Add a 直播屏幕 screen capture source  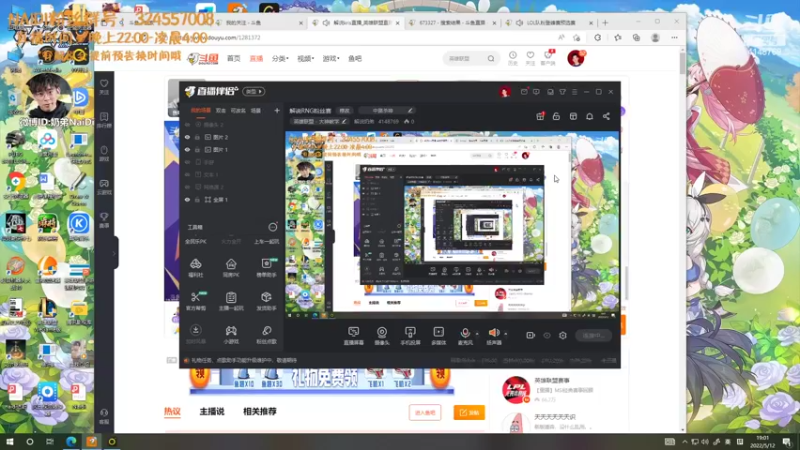(354, 336)
